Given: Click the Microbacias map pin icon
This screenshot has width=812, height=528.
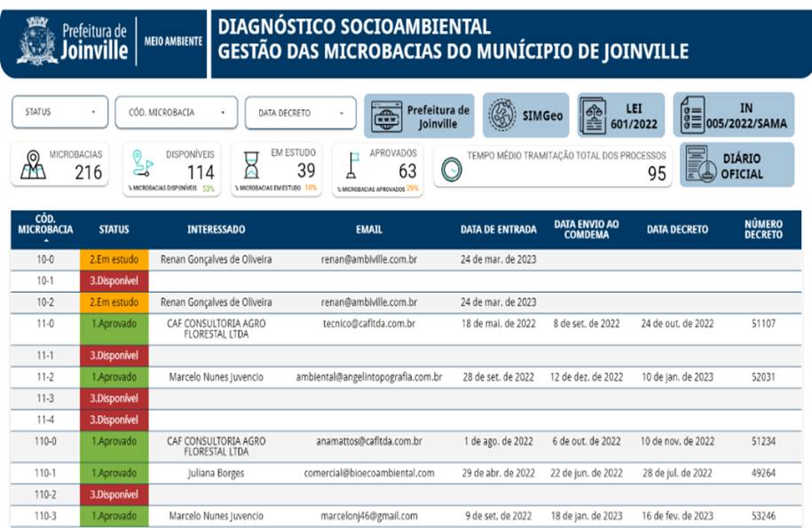Looking at the screenshot, I should pyautogui.click(x=33, y=164).
